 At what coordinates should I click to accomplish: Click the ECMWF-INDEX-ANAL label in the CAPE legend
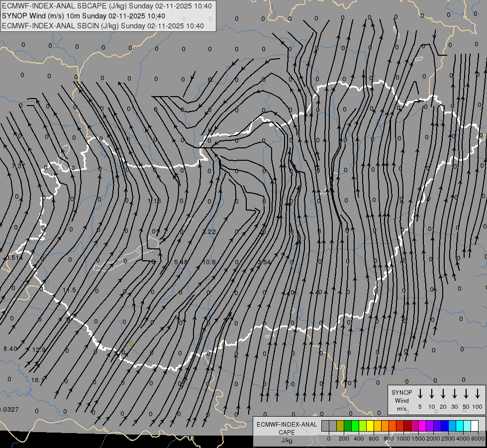point(287,425)
